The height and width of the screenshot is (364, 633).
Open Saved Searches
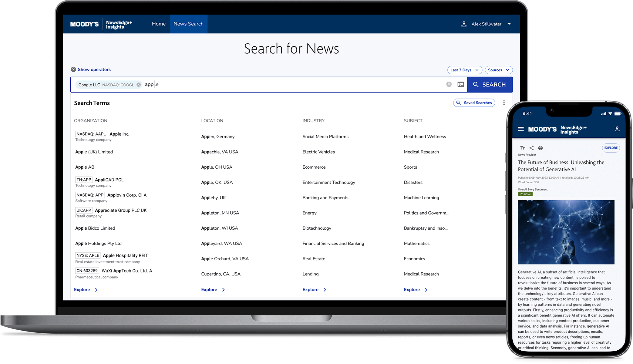(474, 103)
